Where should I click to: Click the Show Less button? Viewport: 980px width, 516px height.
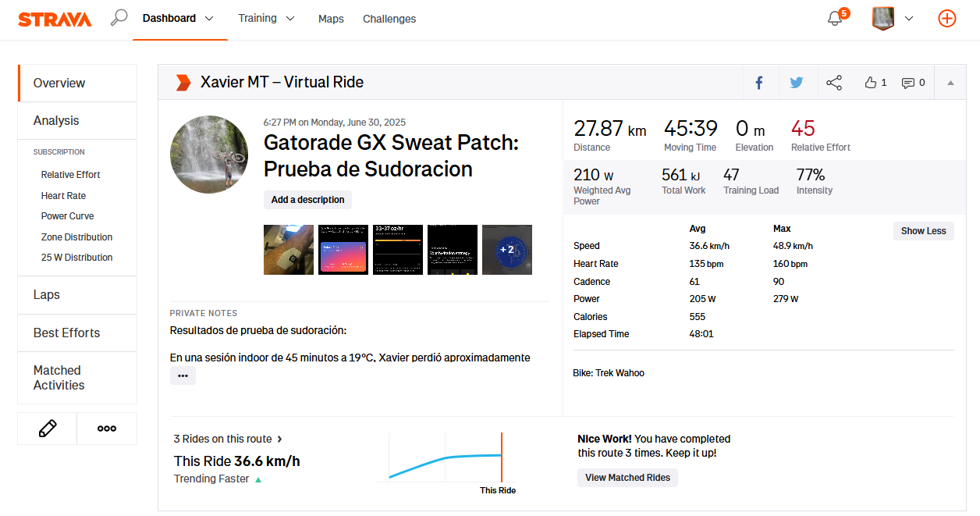(923, 231)
